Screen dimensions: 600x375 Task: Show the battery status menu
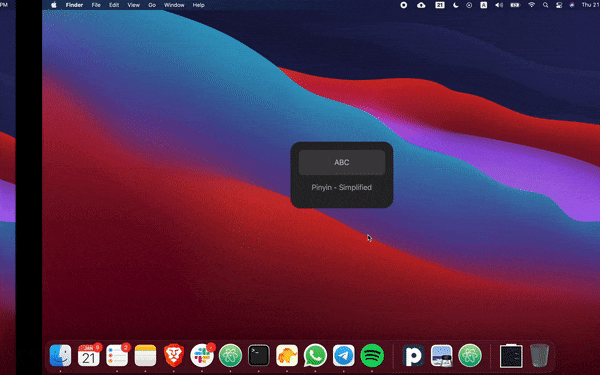pos(515,5)
